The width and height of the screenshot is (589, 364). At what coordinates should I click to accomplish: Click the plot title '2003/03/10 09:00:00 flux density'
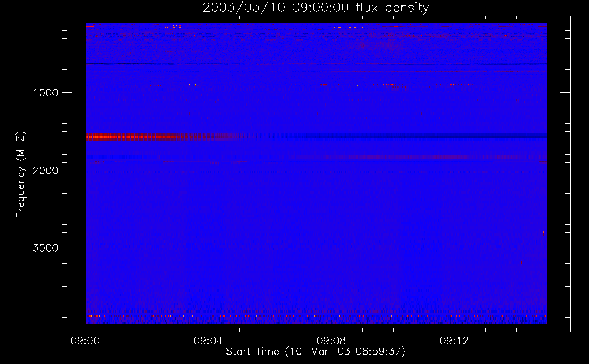(316, 7)
